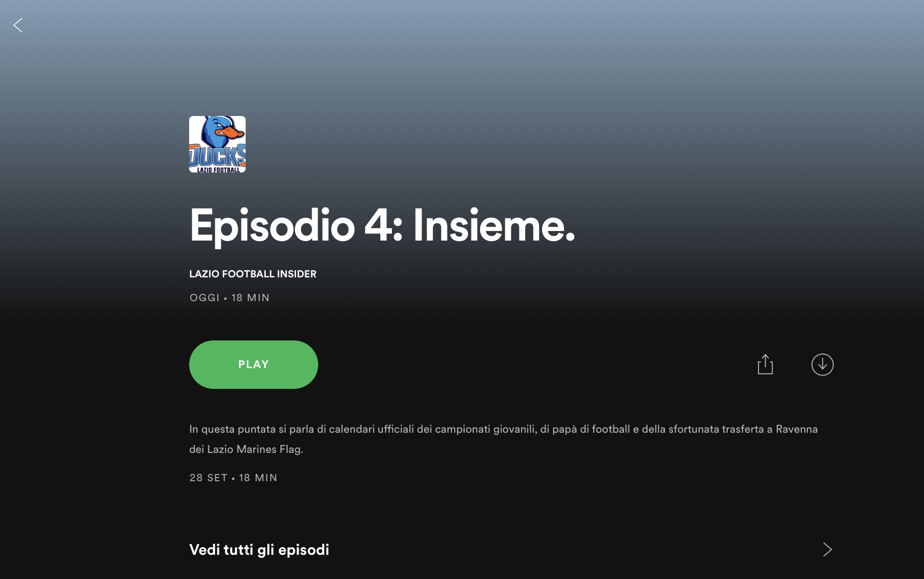Share this episode via the share icon
The width and height of the screenshot is (924, 579).
coord(765,364)
